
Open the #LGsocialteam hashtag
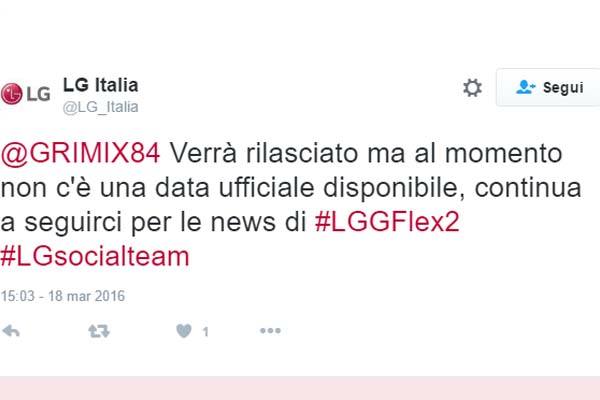tap(95, 256)
